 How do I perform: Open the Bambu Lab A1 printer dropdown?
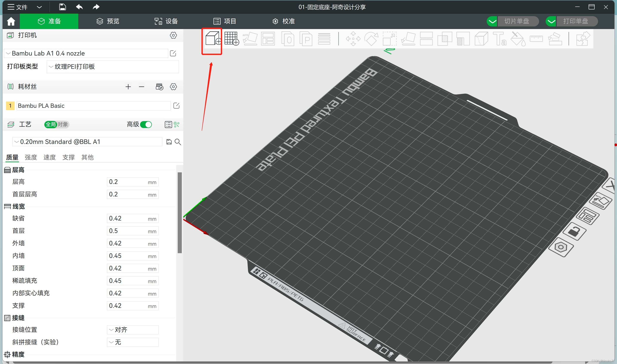pyautogui.click(x=86, y=53)
